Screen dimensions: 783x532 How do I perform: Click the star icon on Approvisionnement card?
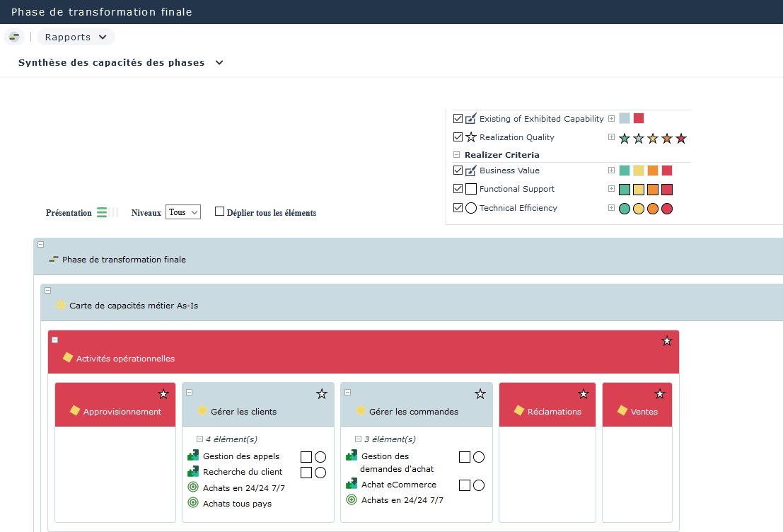click(x=163, y=394)
